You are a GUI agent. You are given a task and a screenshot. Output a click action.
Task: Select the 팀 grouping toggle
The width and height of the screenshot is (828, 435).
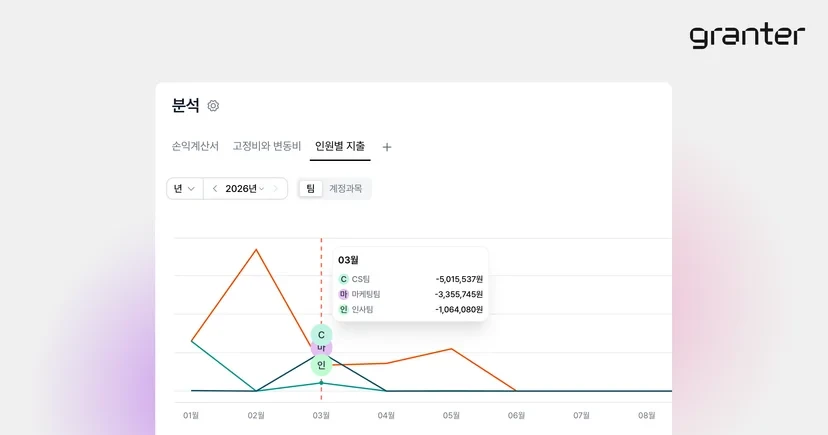[310, 188]
